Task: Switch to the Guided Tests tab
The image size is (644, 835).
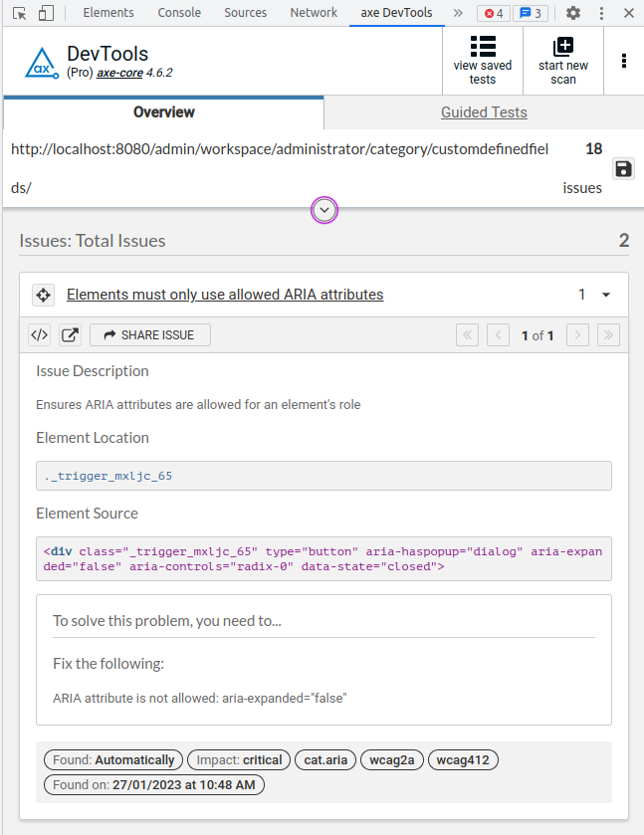Action: click(x=483, y=112)
